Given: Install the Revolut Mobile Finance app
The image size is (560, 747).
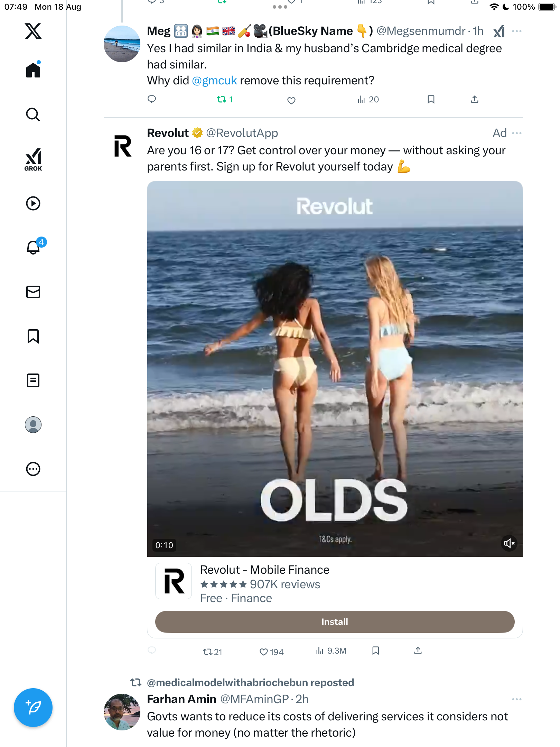Looking at the screenshot, I should coord(335,622).
